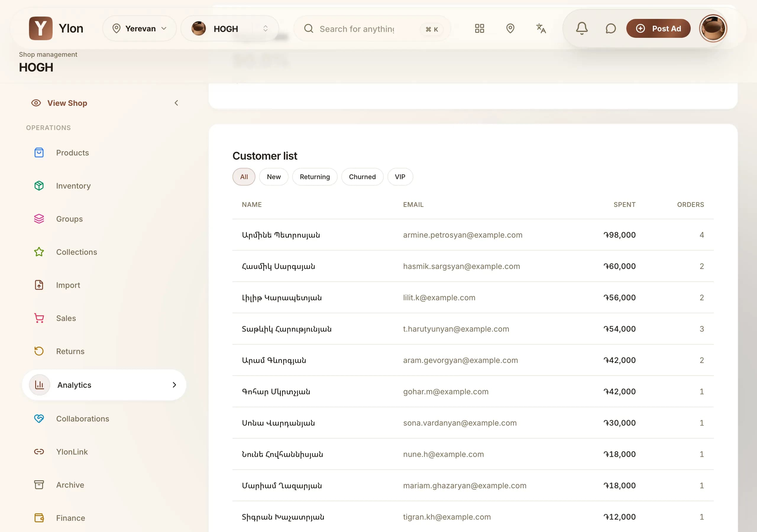
Task: Select the All customer filter
Action: tap(244, 177)
